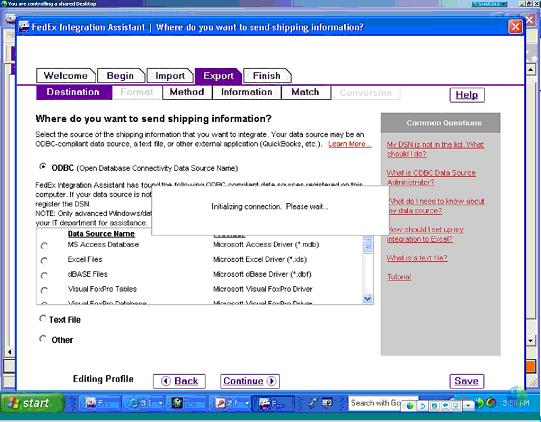
Task: Open 'need to know about my data source' link
Action: pos(436,206)
